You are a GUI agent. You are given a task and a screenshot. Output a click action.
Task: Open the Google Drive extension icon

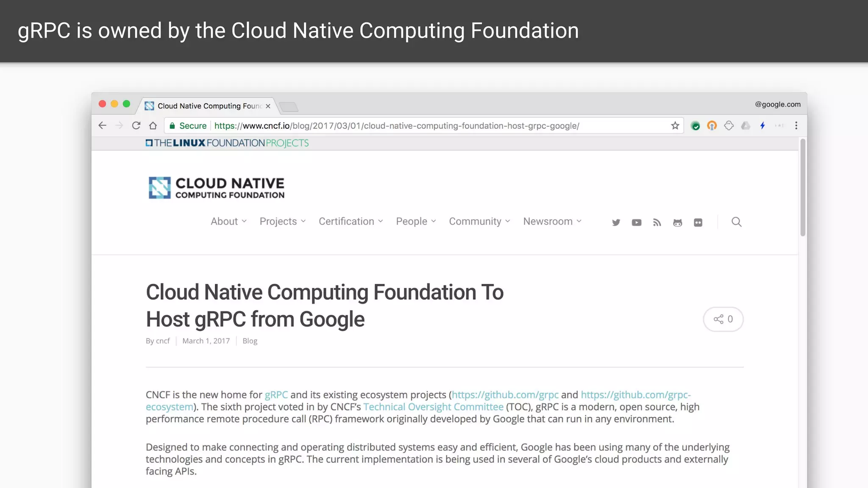click(746, 125)
